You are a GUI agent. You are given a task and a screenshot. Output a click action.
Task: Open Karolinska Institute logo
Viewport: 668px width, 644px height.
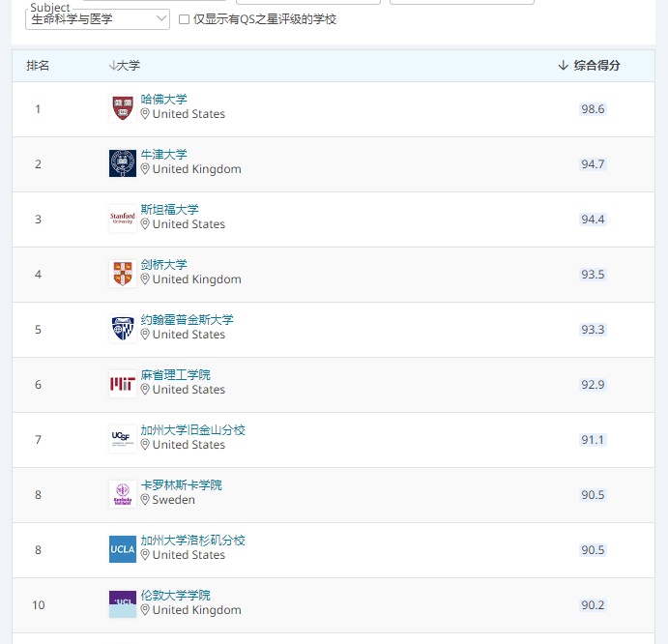pos(123,494)
